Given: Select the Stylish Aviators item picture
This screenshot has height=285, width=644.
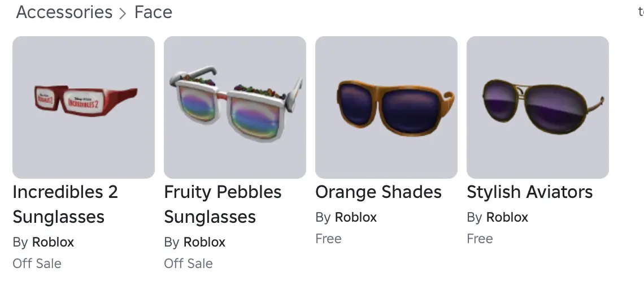Looking at the screenshot, I should click(x=538, y=107).
